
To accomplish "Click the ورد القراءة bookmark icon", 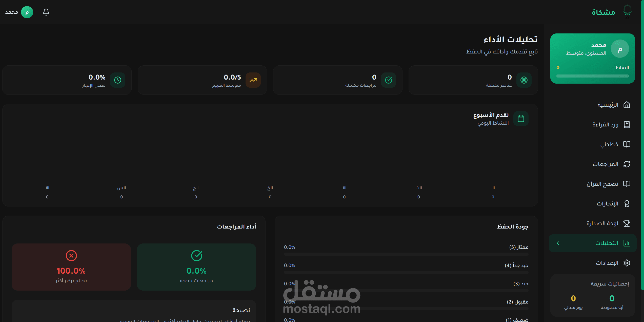I will coord(627,125).
